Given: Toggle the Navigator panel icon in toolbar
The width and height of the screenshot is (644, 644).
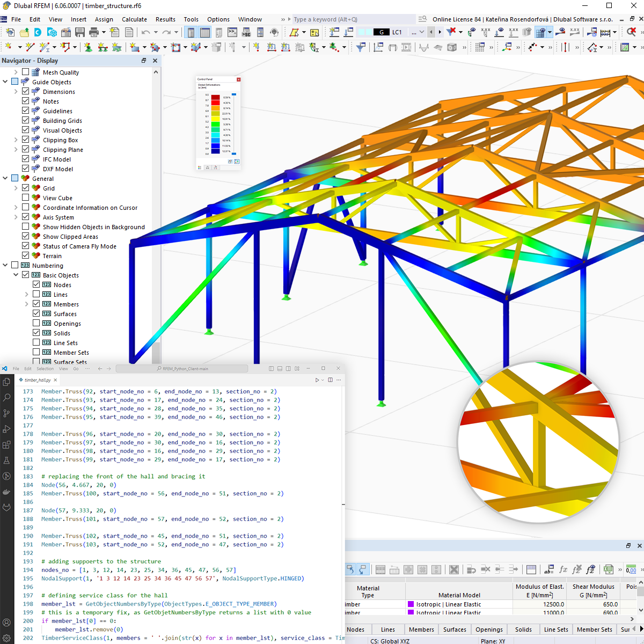Looking at the screenshot, I should point(191,32).
